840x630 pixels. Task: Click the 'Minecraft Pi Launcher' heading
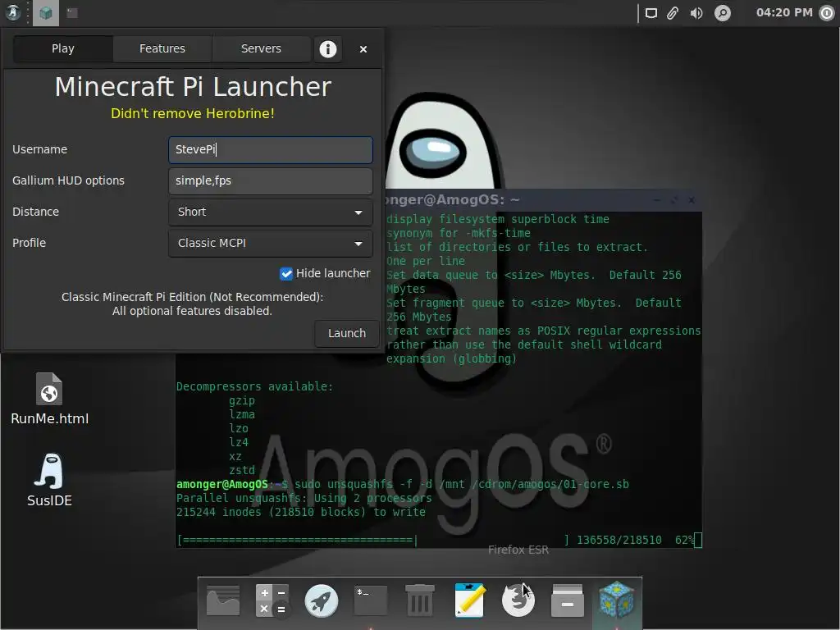click(193, 87)
